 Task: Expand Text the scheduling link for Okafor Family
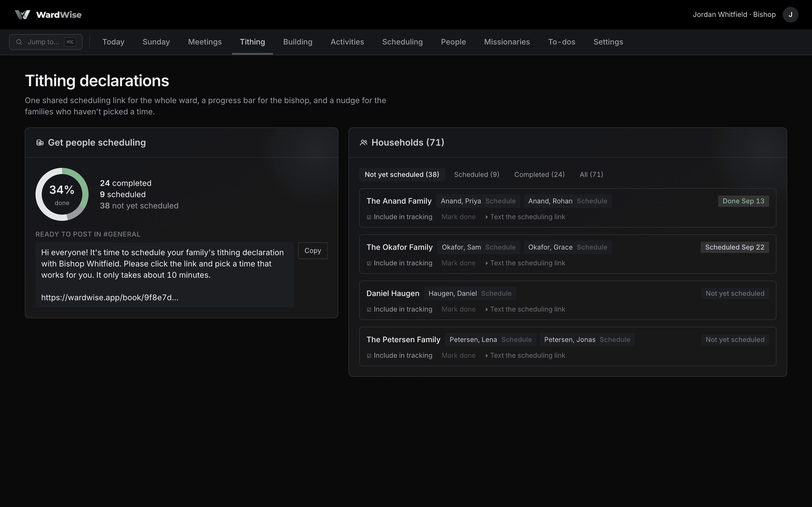coord(525,263)
